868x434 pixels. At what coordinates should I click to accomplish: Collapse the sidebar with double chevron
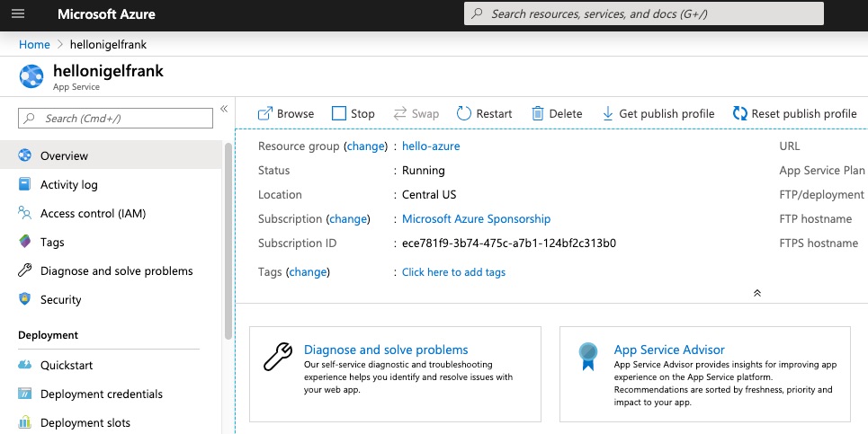(224, 109)
